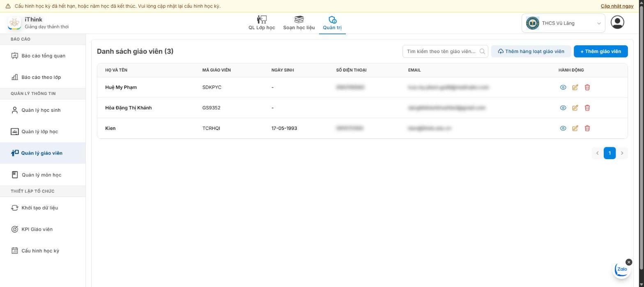Edit teacher Kien's record
This screenshot has height=287, width=644.
[x=575, y=128]
